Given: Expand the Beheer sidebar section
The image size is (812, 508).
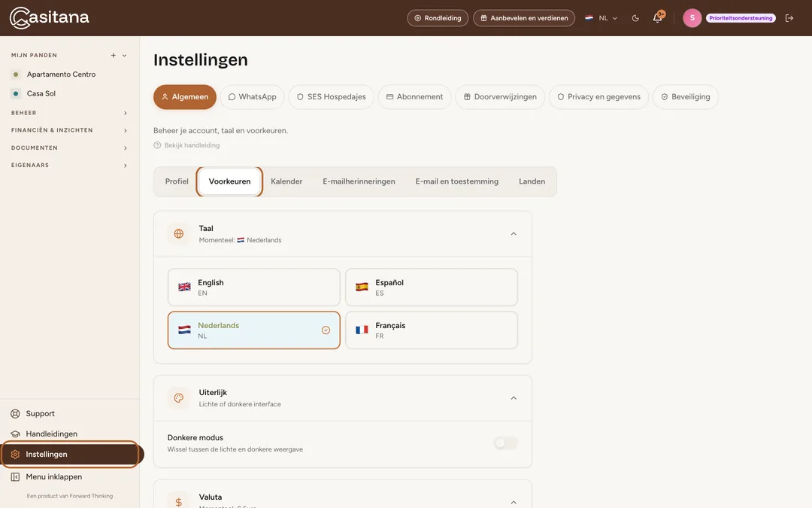Looking at the screenshot, I should 69,113.
